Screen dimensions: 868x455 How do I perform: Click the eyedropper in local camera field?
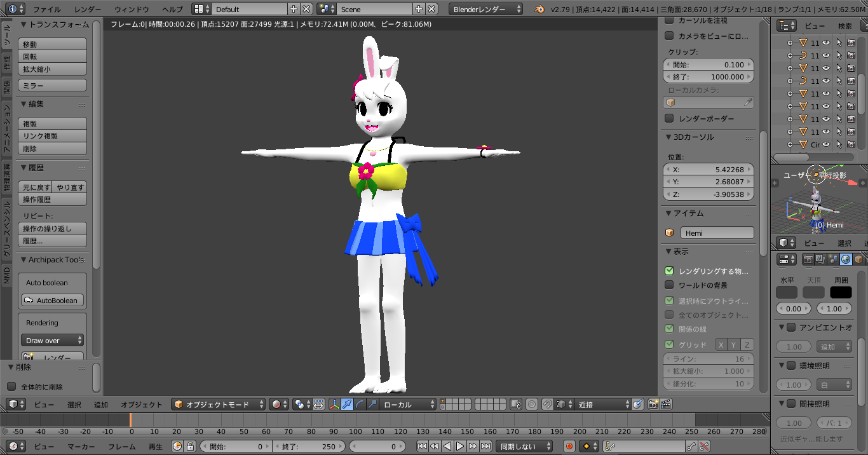click(748, 102)
